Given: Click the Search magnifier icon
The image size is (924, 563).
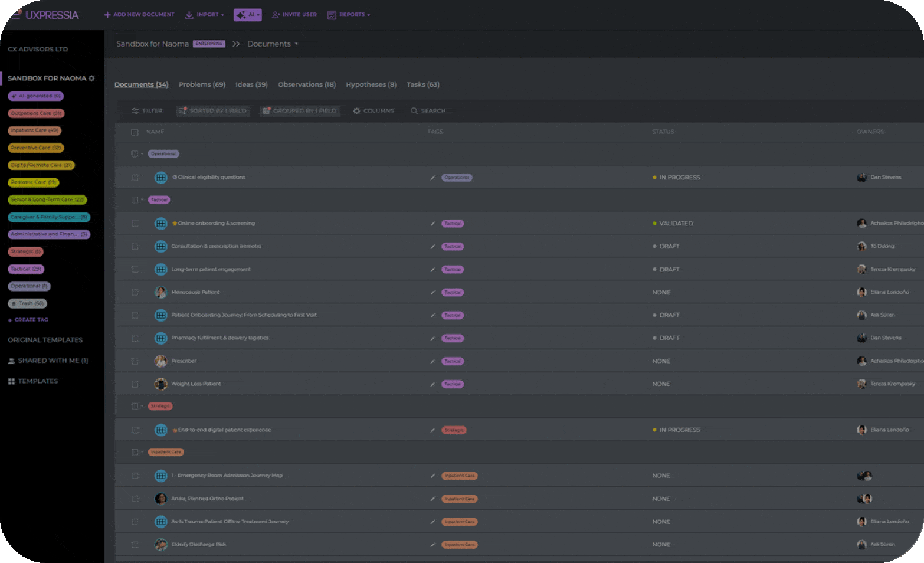Looking at the screenshot, I should pos(414,110).
